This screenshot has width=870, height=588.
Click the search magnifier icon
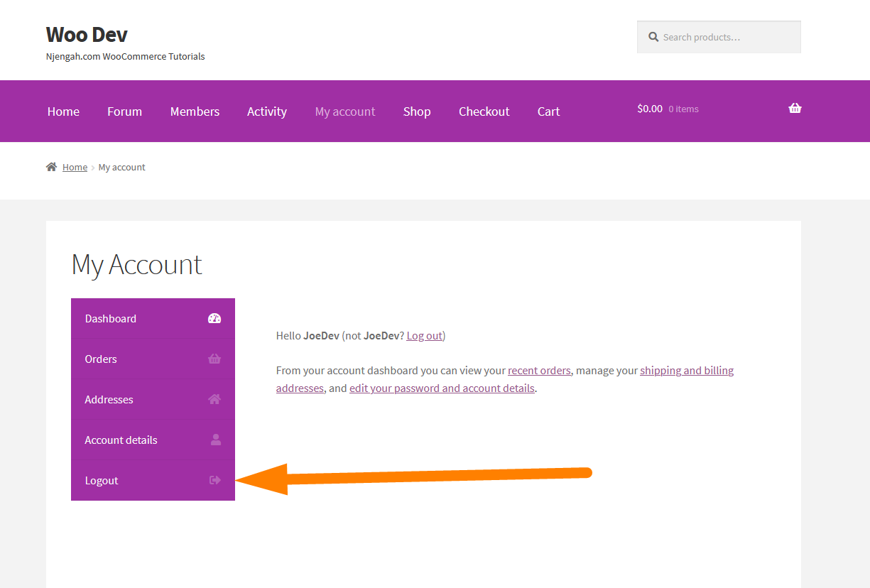coord(653,37)
